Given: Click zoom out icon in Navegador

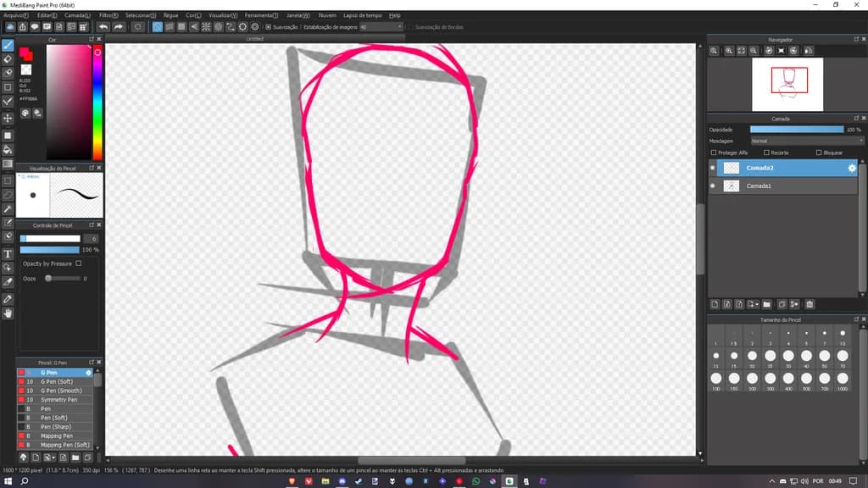Looking at the screenshot, I should 754,51.
